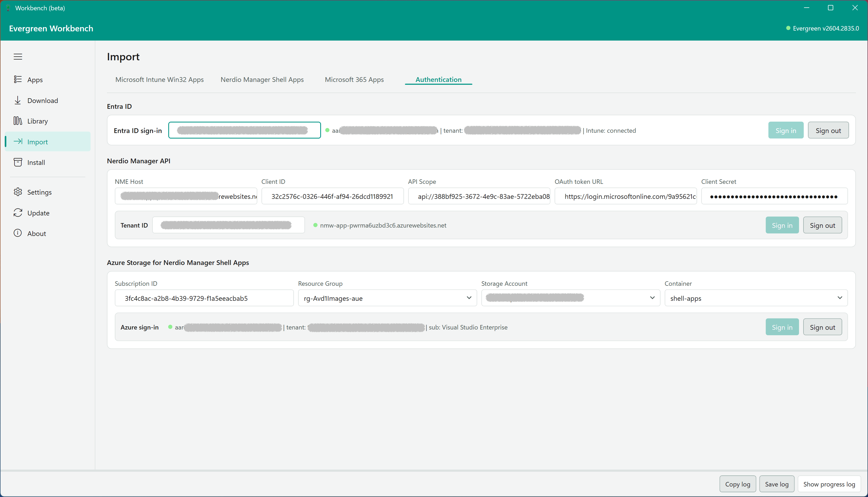Click Sign out for Azure sign-in
The image size is (868, 497).
pyautogui.click(x=822, y=327)
